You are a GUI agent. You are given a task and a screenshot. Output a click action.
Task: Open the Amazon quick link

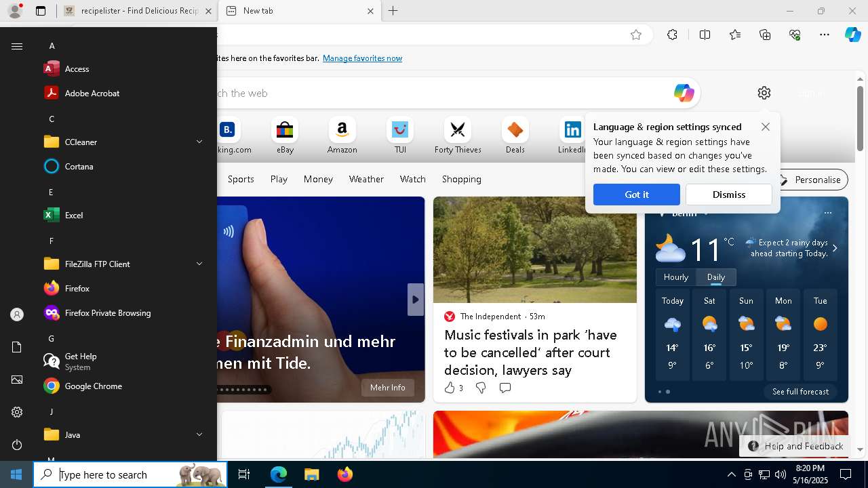(x=342, y=136)
